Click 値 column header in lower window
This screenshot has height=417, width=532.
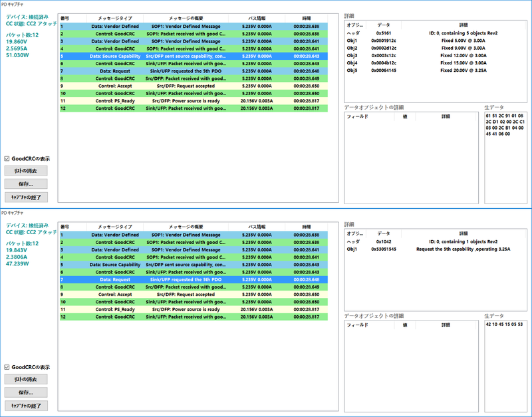pyautogui.click(x=405, y=325)
